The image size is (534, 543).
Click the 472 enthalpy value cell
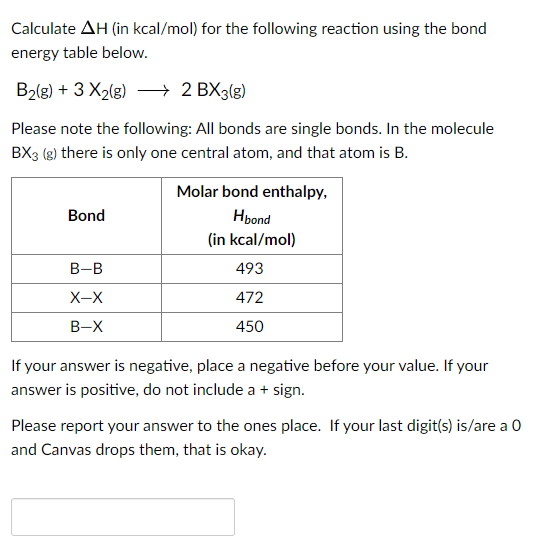coord(252,298)
